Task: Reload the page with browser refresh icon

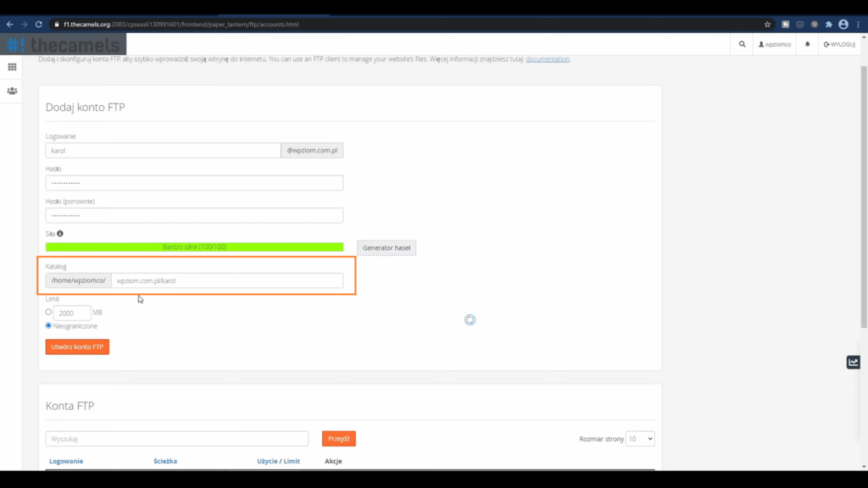Action: [x=38, y=25]
